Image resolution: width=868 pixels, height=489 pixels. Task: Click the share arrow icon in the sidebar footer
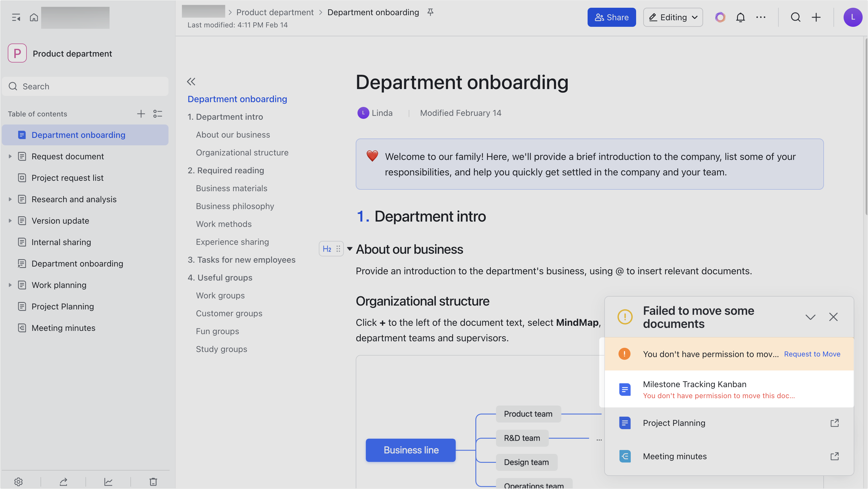coord(63,482)
